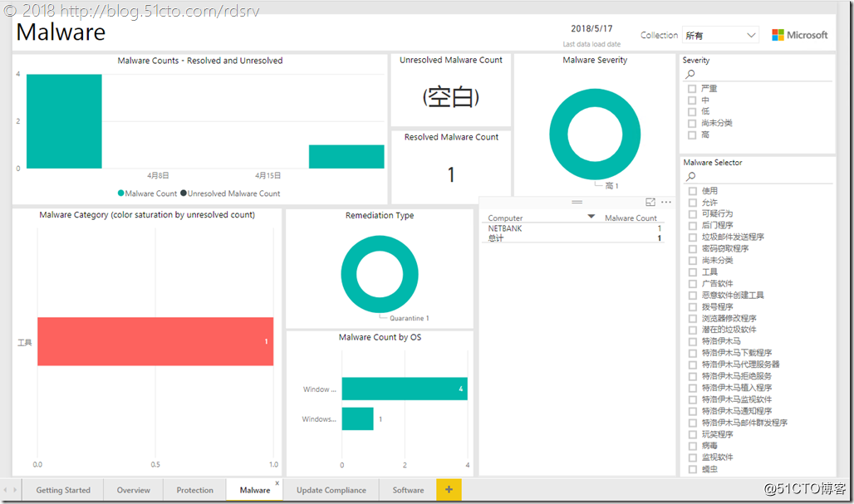Click 总计 total row in table
854x504 pixels.
(x=575, y=237)
